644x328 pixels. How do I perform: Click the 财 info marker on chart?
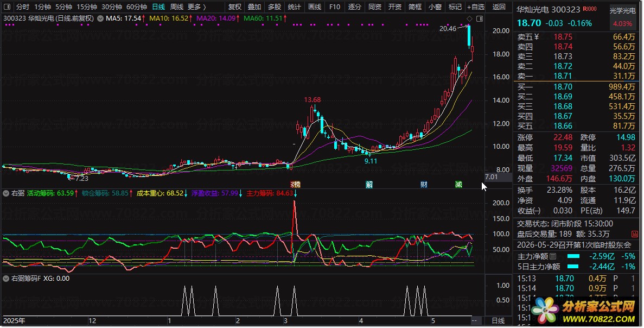[x=424, y=185]
